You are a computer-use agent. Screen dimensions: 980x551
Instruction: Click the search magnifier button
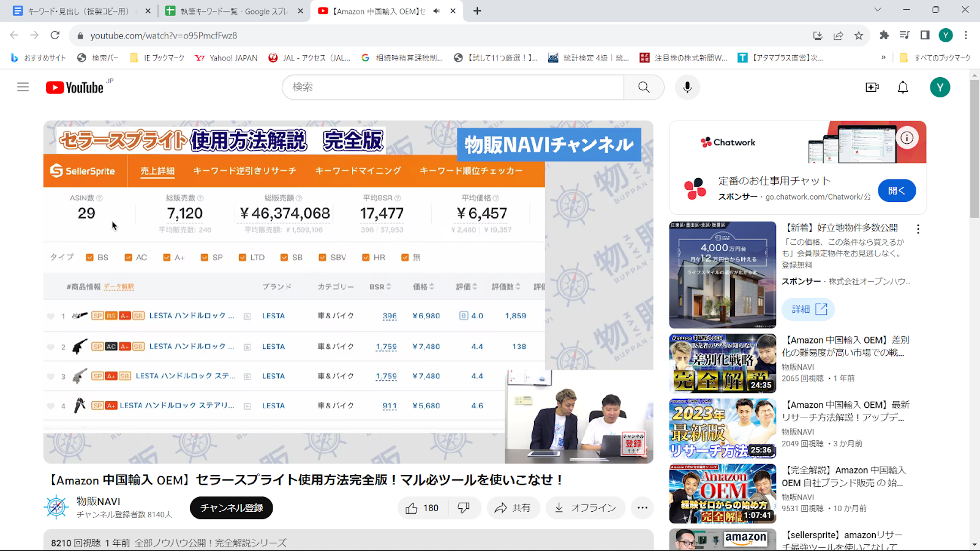pyautogui.click(x=644, y=87)
